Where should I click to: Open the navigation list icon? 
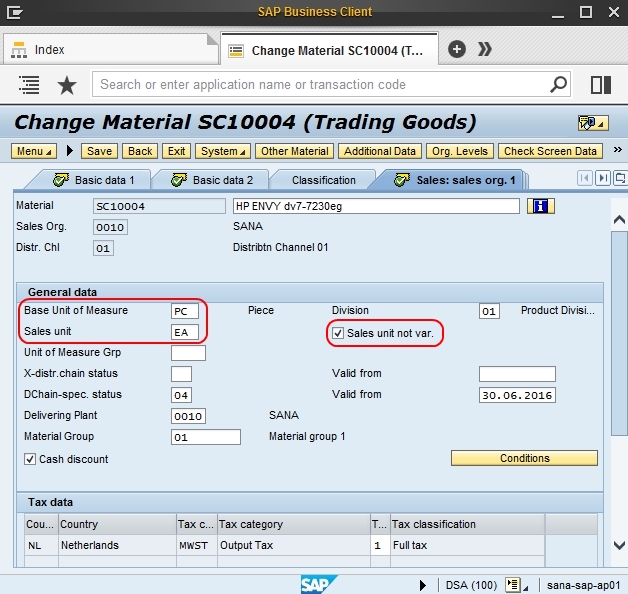point(29,85)
